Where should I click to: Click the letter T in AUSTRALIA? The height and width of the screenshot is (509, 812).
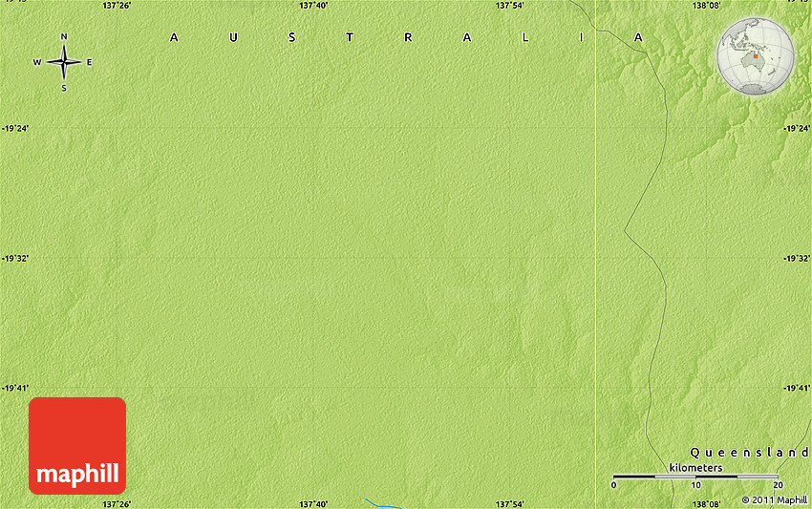350,37
